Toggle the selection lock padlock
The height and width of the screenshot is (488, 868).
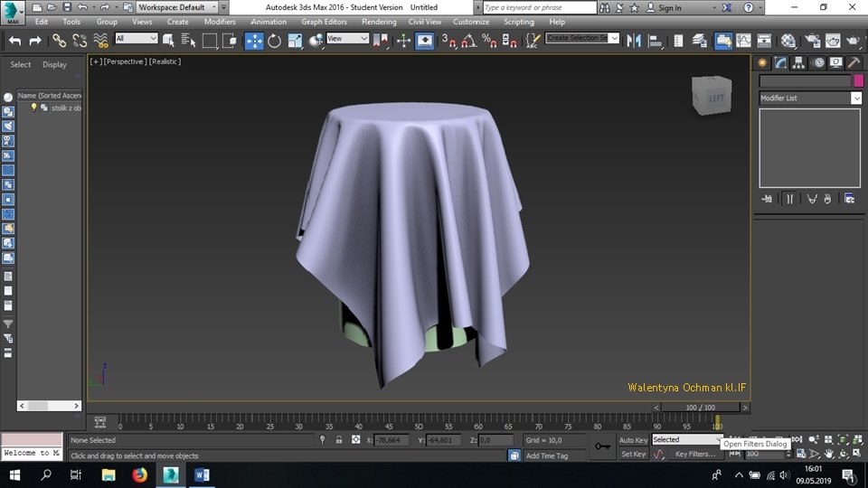tap(339, 440)
